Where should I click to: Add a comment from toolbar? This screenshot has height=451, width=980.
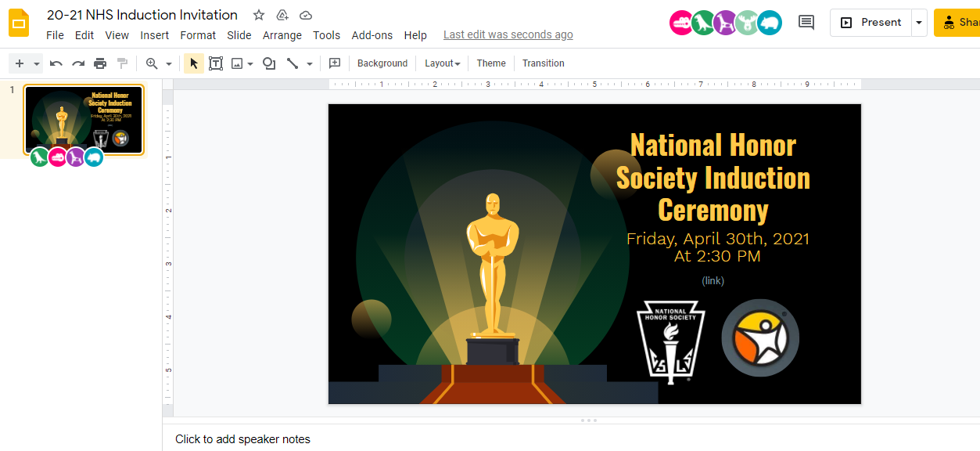coord(335,63)
